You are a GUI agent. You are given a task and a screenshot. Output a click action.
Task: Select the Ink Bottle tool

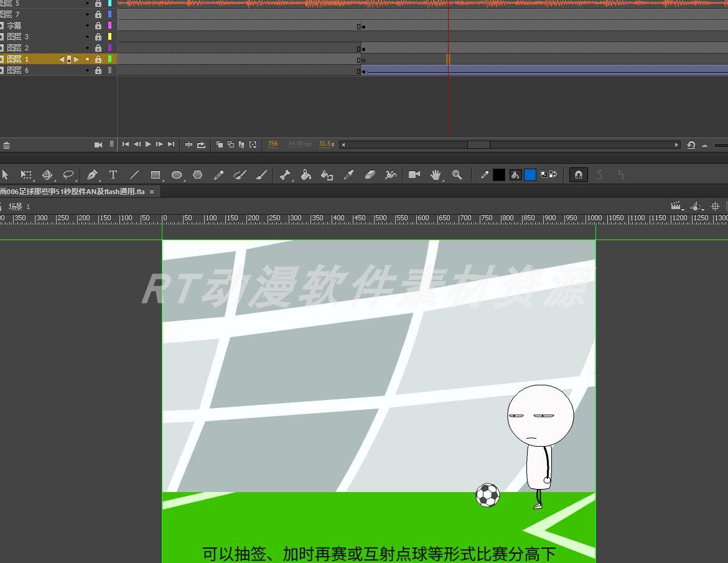(x=327, y=175)
